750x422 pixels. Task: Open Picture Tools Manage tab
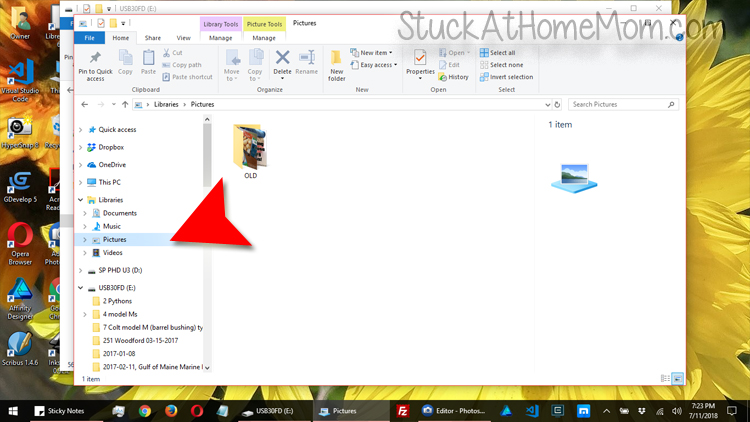click(x=264, y=38)
